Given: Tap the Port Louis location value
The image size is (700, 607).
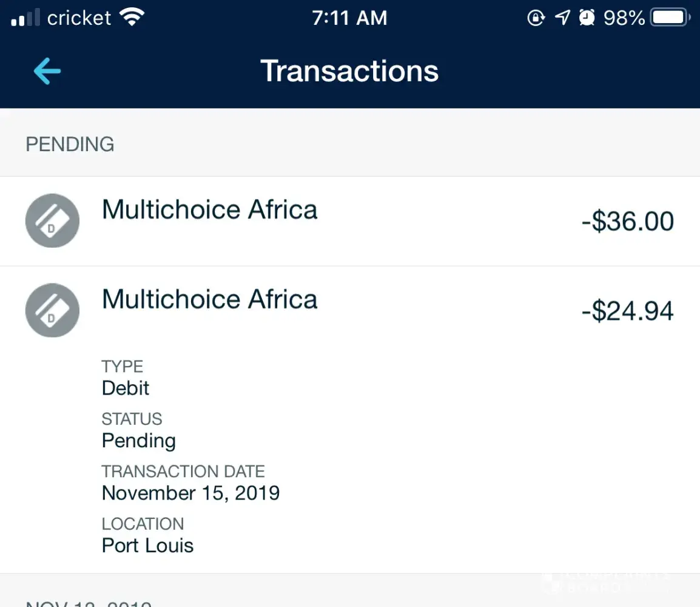Looking at the screenshot, I should pyautogui.click(x=147, y=545).
